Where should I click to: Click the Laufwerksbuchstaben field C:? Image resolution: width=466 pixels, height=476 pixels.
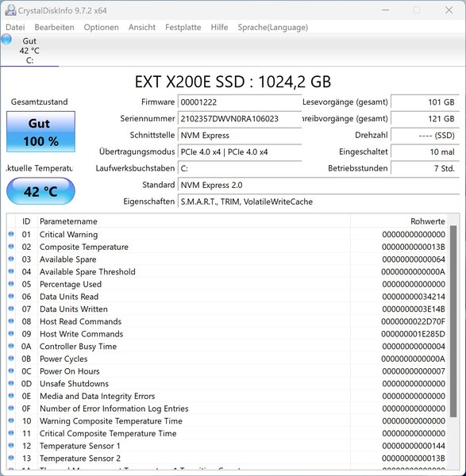[x=240, y=168]
